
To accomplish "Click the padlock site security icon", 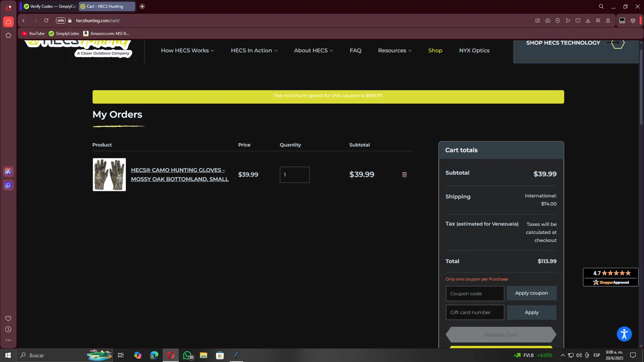I will [x=70, y=21].
